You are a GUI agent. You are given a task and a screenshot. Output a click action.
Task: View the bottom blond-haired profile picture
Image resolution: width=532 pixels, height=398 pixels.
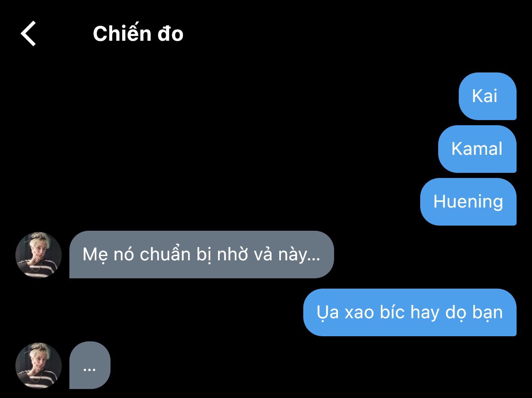point(39,366)
